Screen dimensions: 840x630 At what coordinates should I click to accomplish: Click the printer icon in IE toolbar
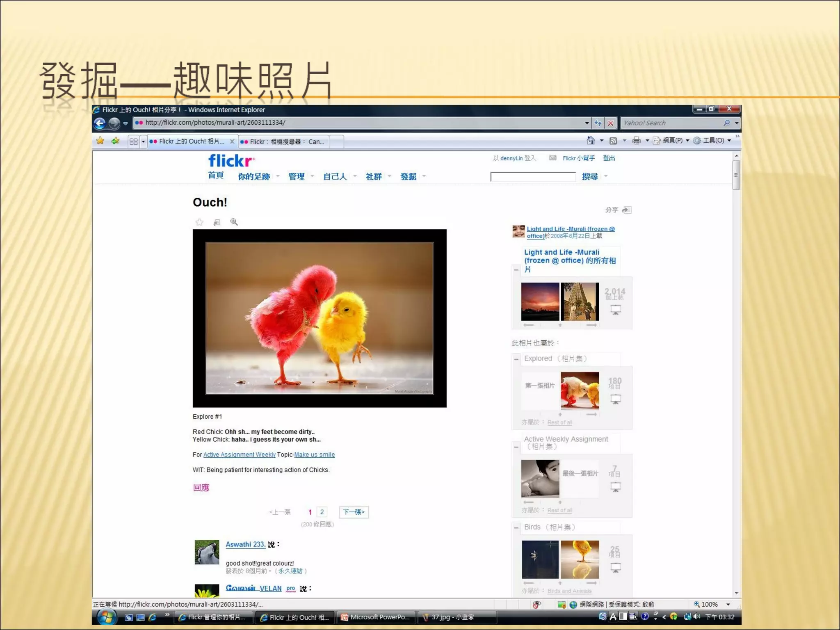[x=636, y=141]
